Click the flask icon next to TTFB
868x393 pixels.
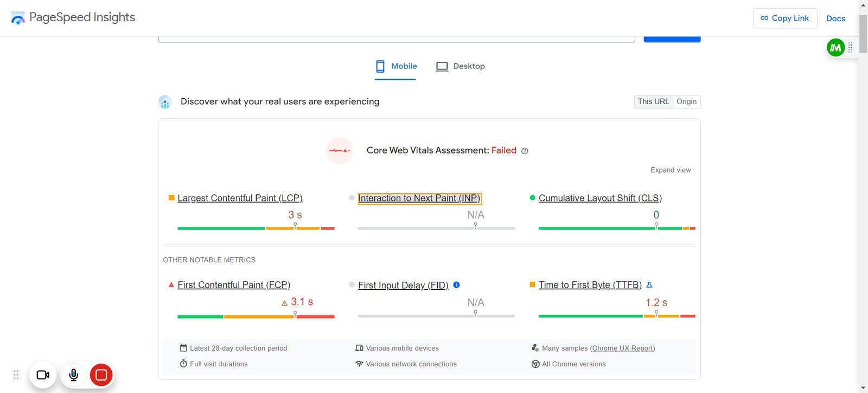click(x=649, y=285)
